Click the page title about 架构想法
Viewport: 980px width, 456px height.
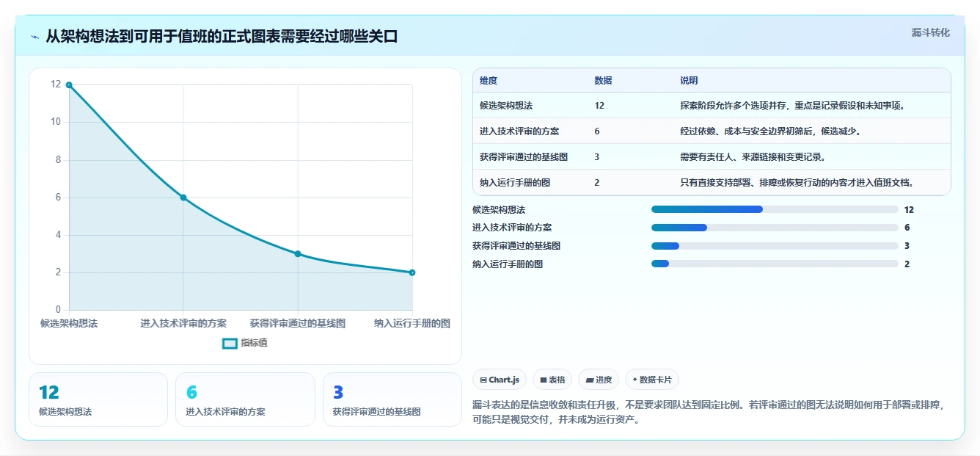click(222, 36)
